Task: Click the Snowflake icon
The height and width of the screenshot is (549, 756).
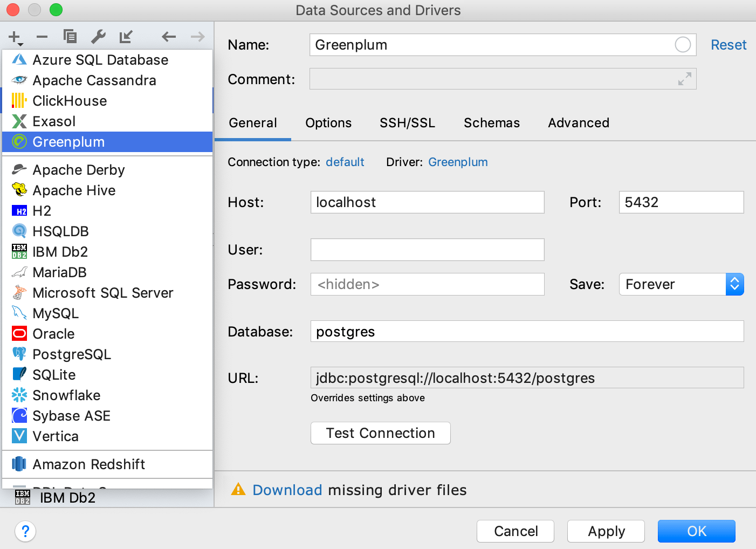Action: (19, 395)
